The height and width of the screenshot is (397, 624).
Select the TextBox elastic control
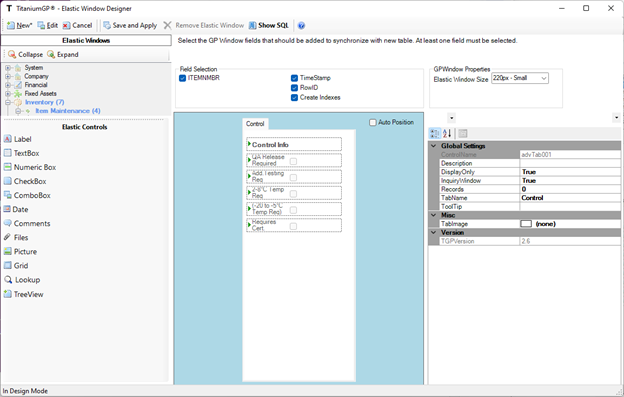pos(21,153)
